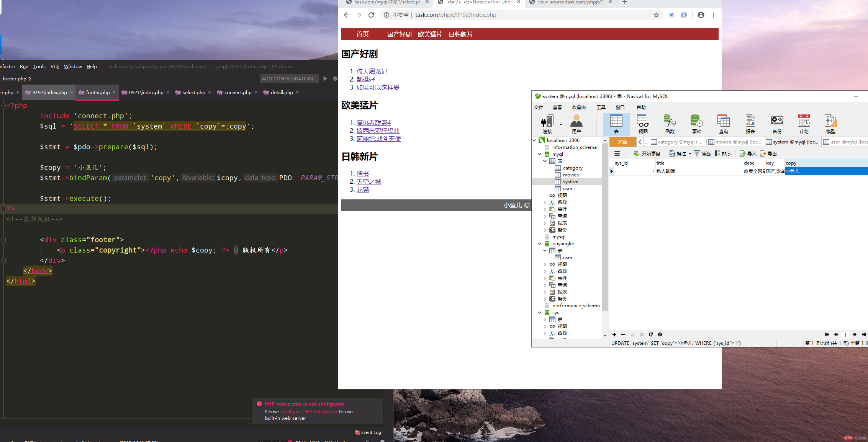Toggle PHP Interpreter configuration warning
868x442 pixels.
click(259, 404)
